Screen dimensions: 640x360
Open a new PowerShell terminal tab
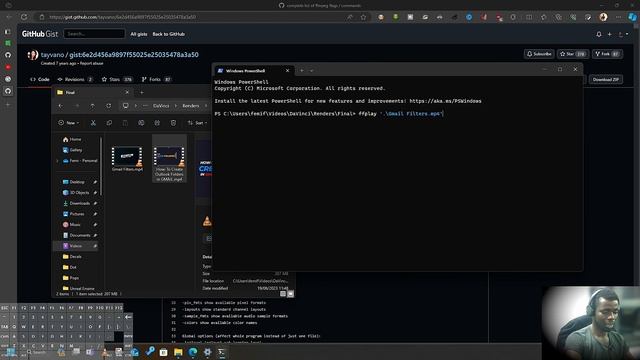click(302, 70)
